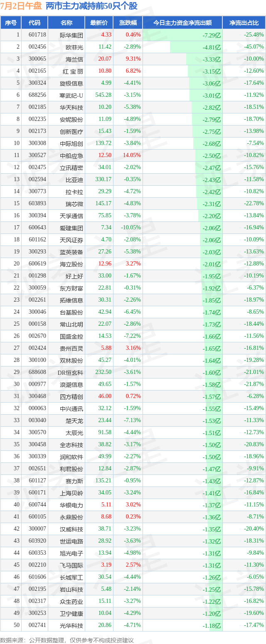Click stock name 天风证券

tap(71, 240)
